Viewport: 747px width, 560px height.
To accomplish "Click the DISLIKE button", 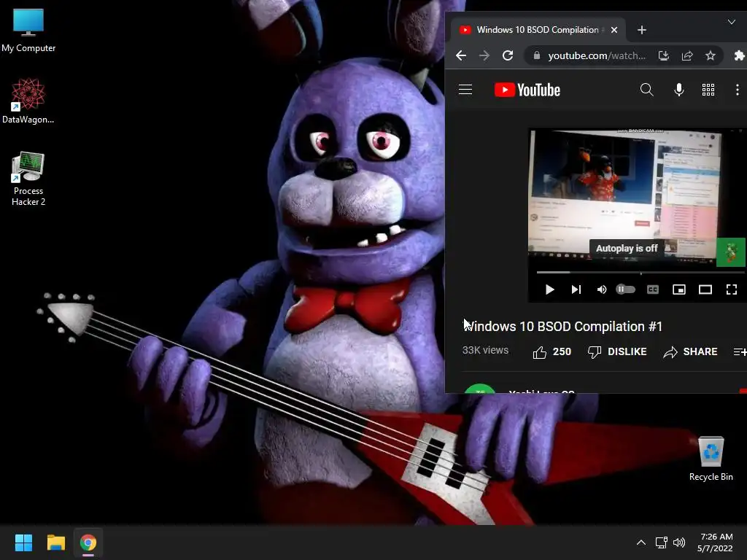I will (617, 352).
